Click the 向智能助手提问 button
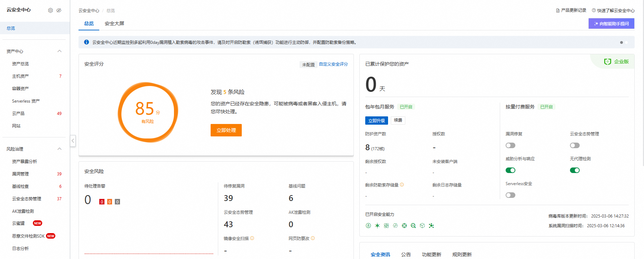644x259 pixels. [611, 23]
